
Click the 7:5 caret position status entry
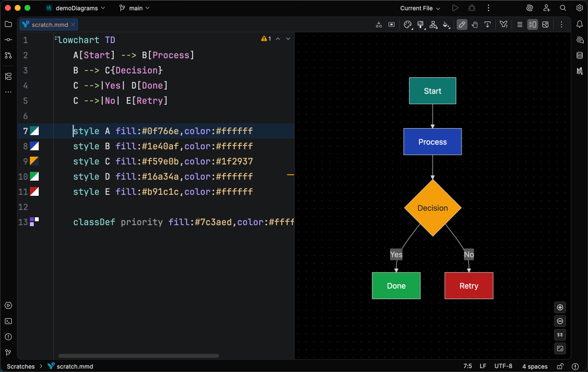tap(468, 366)
